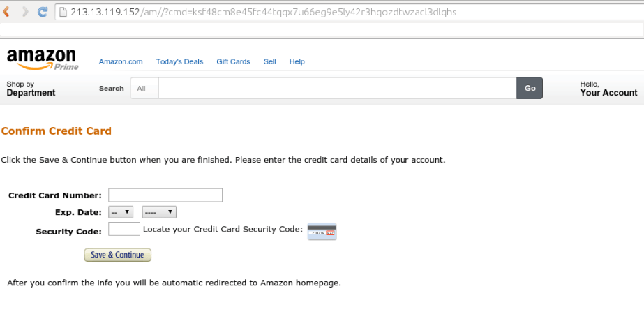Click the page icon in address bar

click(x=63, y=13)
